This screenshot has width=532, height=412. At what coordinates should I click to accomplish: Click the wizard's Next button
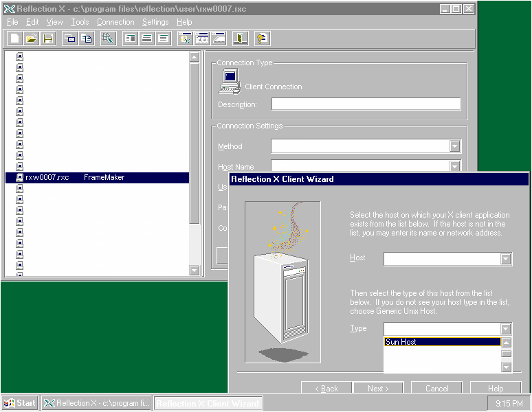tap(378, 388)
